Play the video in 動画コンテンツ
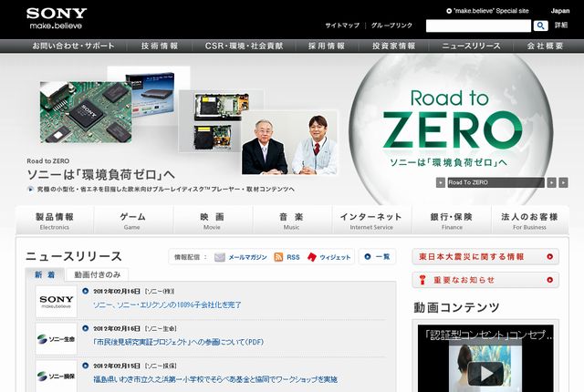 coord(485,374)
